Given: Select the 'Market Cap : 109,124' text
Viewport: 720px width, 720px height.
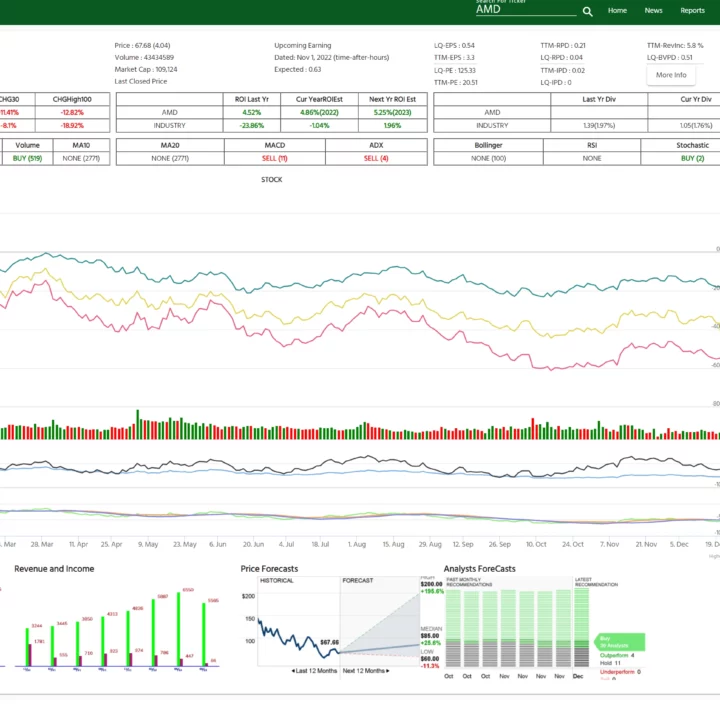Looking at the screenshot, I should click(x=146, y=69).
